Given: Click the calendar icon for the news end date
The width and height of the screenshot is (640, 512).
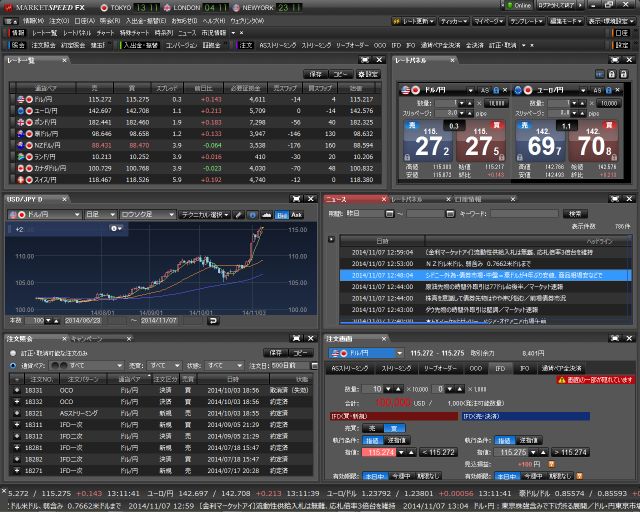Looking at the screenshot, I should tap(450, 214).
